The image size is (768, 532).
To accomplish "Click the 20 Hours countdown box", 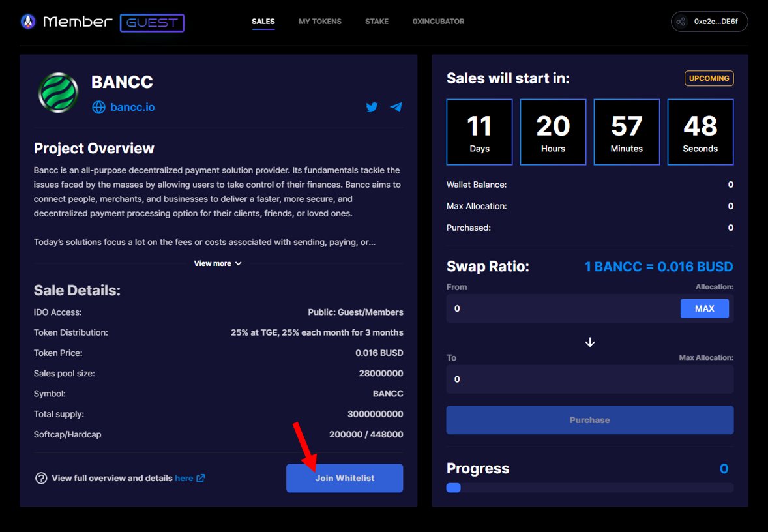I will pos(553,132).
